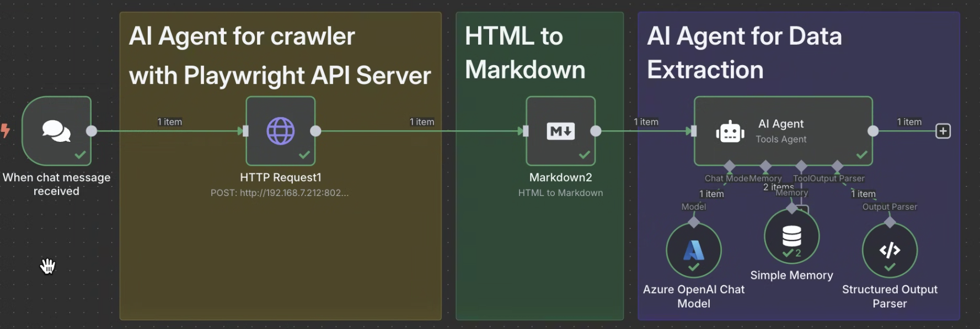980x329 pixels.
Task: Click the green checkmark on Structured Output Parser
Action: [x=890, y=267]
